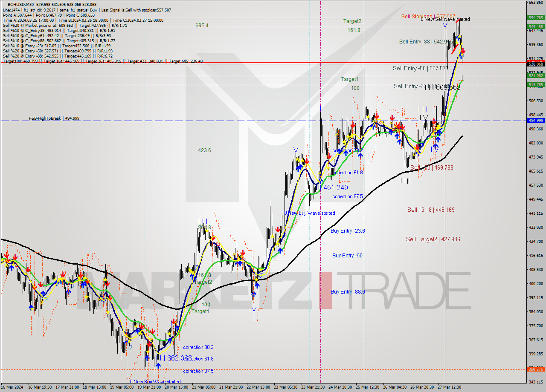The image size is (546, 392).
Task: Click the 539.360 price axis value
Action: coord(536,44)
